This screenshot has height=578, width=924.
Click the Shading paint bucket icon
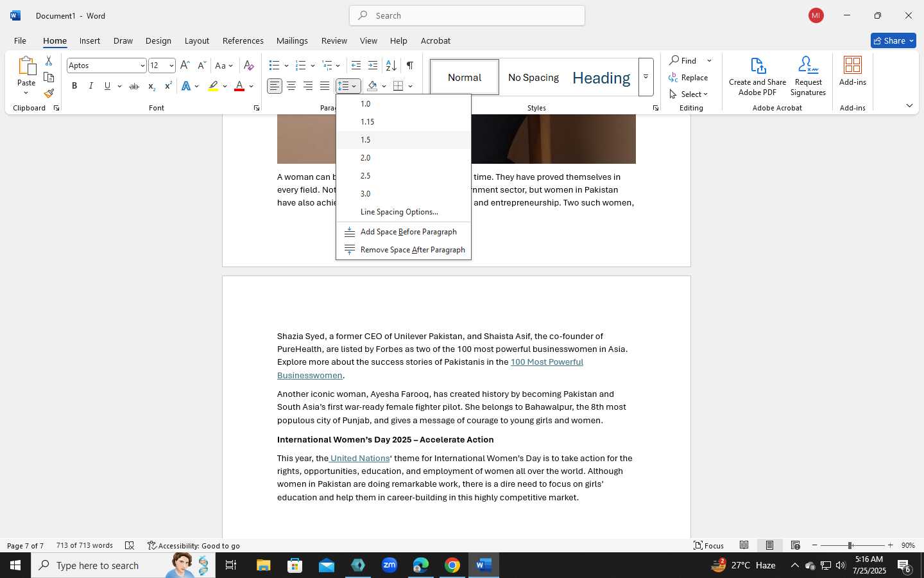372,86
